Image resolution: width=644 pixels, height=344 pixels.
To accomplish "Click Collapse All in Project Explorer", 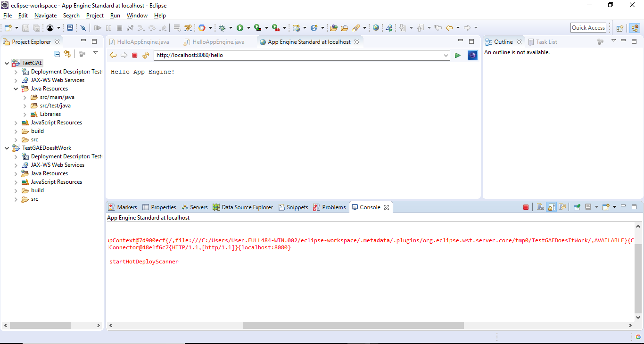I will click(x=57, y=54).
